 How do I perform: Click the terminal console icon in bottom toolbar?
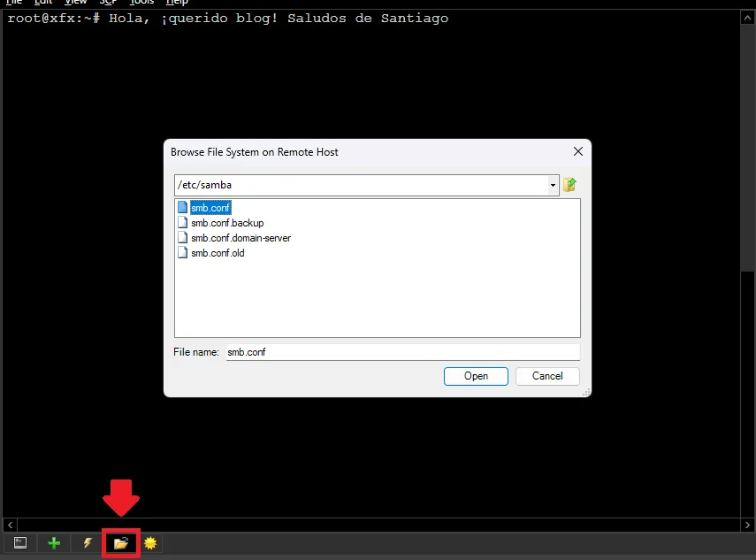(20, 543)
